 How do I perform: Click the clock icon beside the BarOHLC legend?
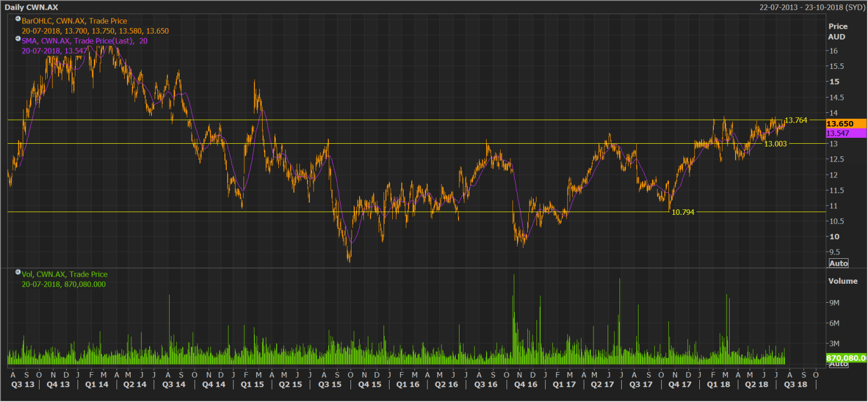click(x=18, y=18)
